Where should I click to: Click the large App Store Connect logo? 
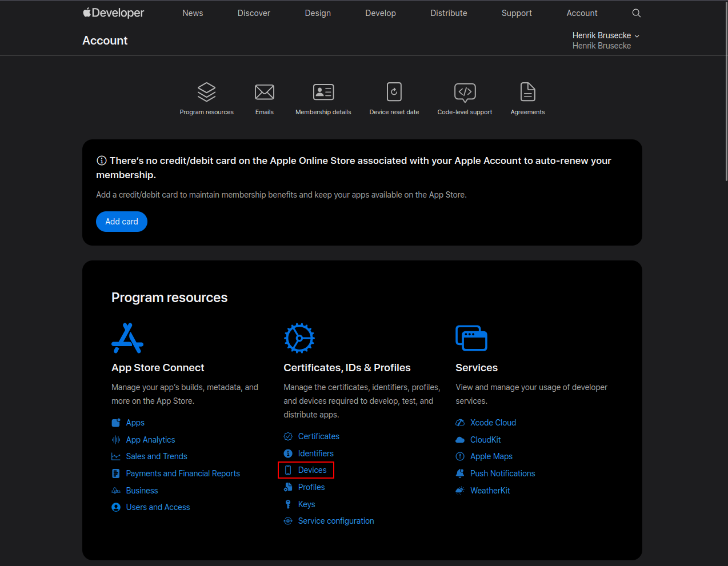click(x=127, y=338)
